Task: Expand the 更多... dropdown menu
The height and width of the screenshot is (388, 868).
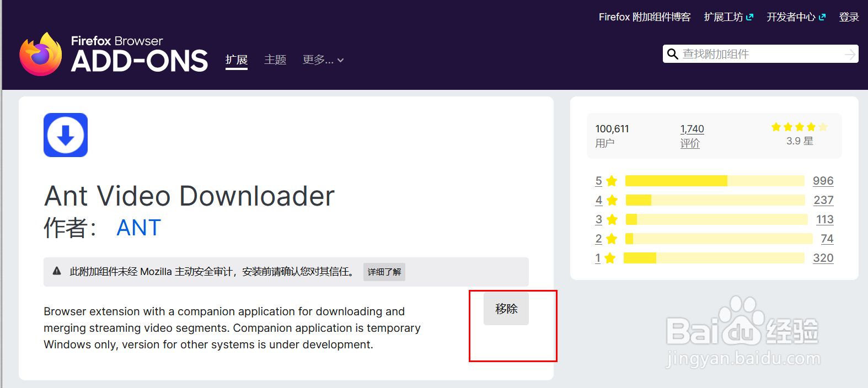Action: (323, 60)
